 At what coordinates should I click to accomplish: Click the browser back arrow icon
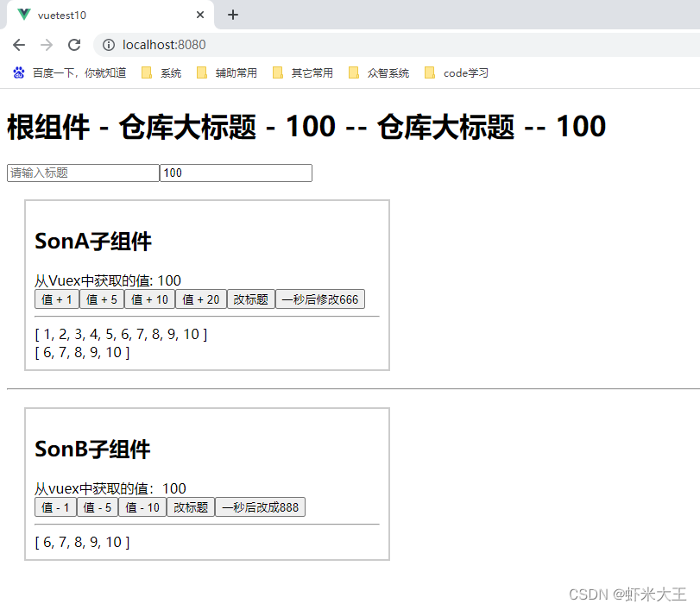[18, 45]
